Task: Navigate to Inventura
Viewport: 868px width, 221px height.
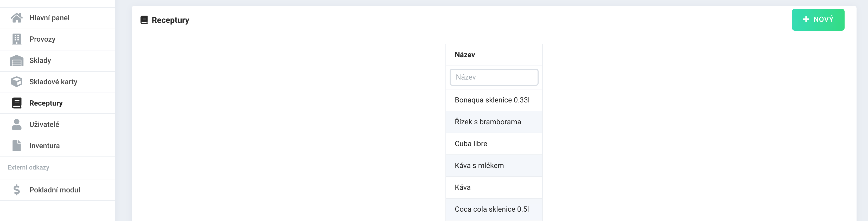Action: pyautogui.click(x=58, y=146)
